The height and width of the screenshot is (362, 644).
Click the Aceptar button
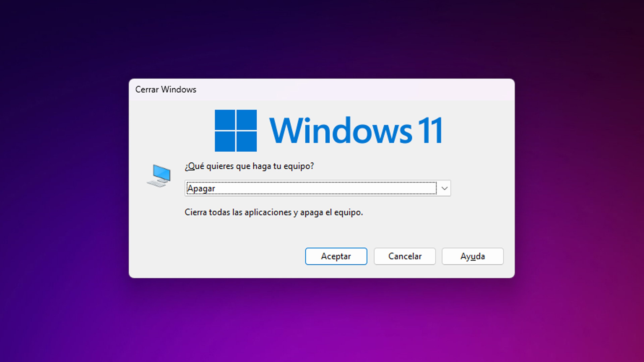tap(336, 256)
